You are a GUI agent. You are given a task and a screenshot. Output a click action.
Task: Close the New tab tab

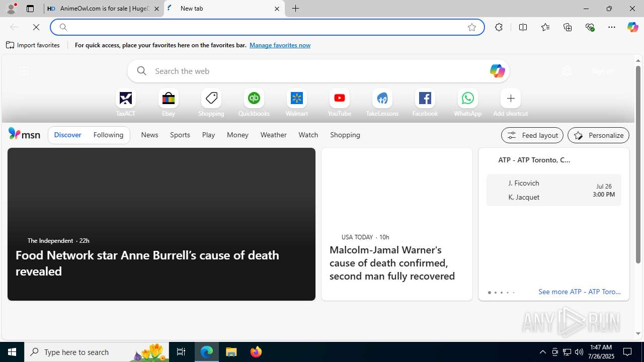(x=277, y=9)
